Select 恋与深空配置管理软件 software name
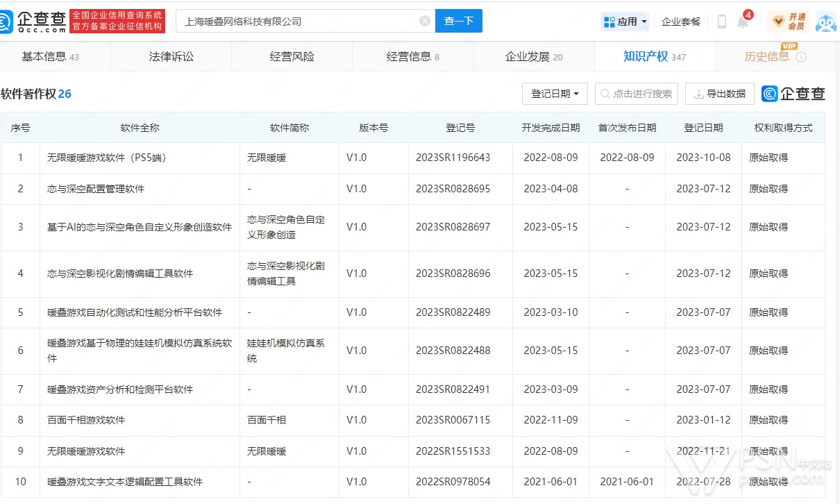 (x=96, y=189)
